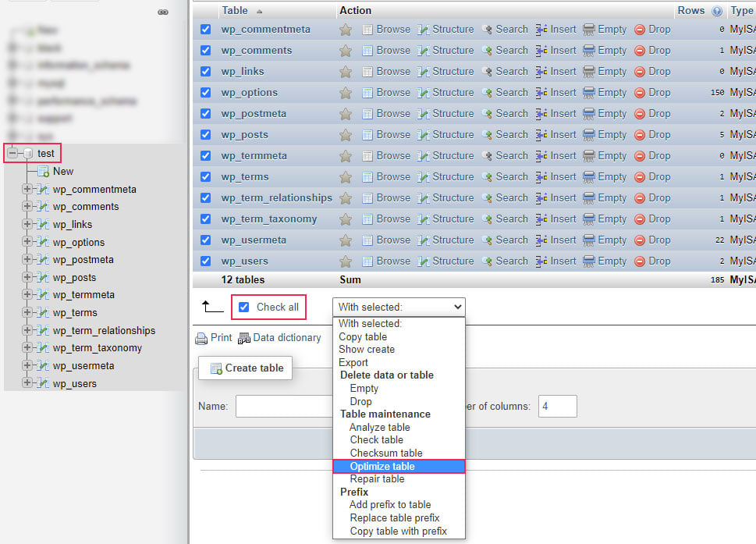Open the With selected dropdown

399,308
